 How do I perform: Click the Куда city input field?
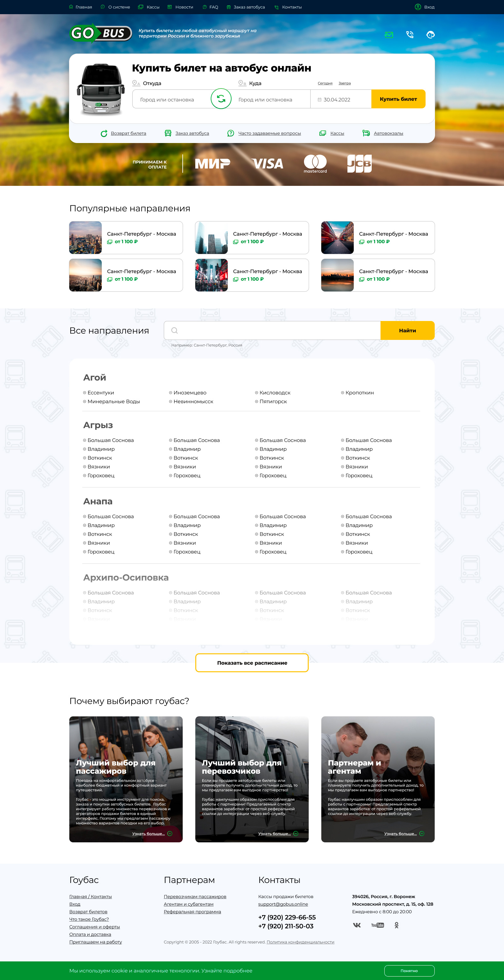click(271, 99)
